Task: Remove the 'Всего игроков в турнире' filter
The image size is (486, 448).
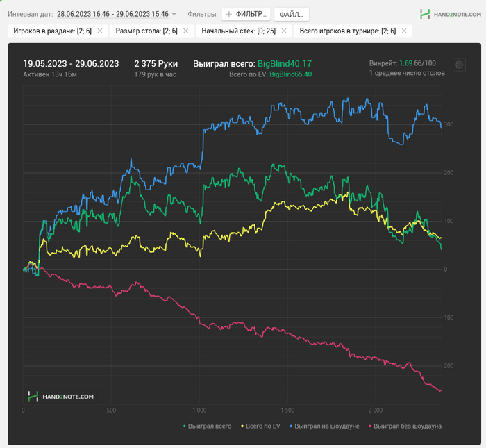Action: 404,31
